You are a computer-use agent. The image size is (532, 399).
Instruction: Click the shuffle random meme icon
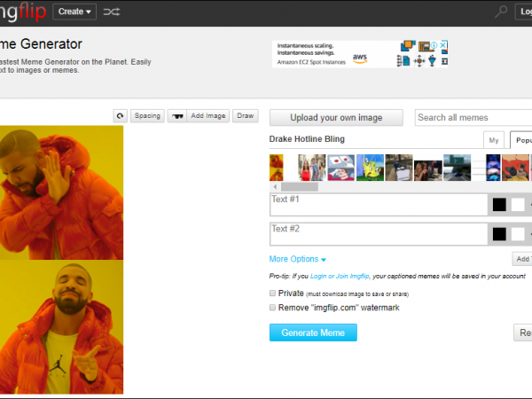tap(112, 12)
